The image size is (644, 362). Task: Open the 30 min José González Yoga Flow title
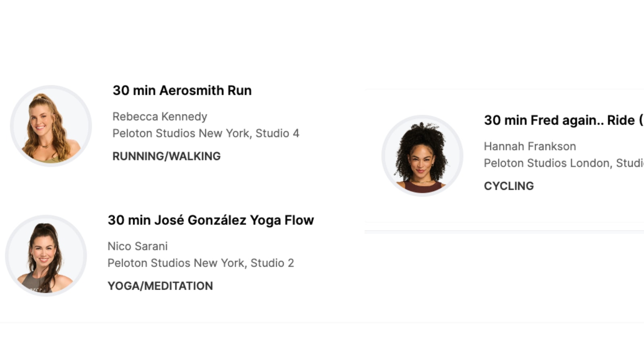(x=211, y=220)
